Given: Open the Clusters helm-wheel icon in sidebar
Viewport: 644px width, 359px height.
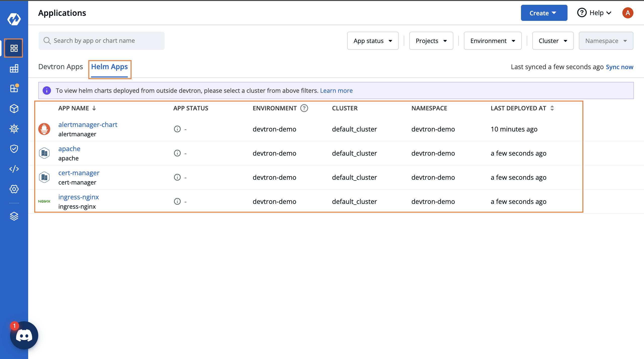Looking at the screenshot, I should [14, 128].
